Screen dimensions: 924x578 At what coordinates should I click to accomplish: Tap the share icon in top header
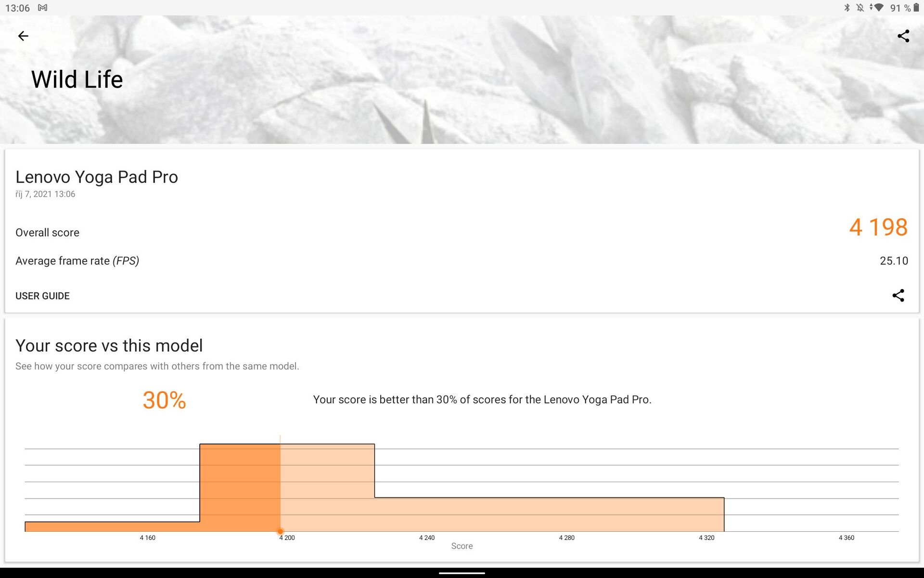903,36
